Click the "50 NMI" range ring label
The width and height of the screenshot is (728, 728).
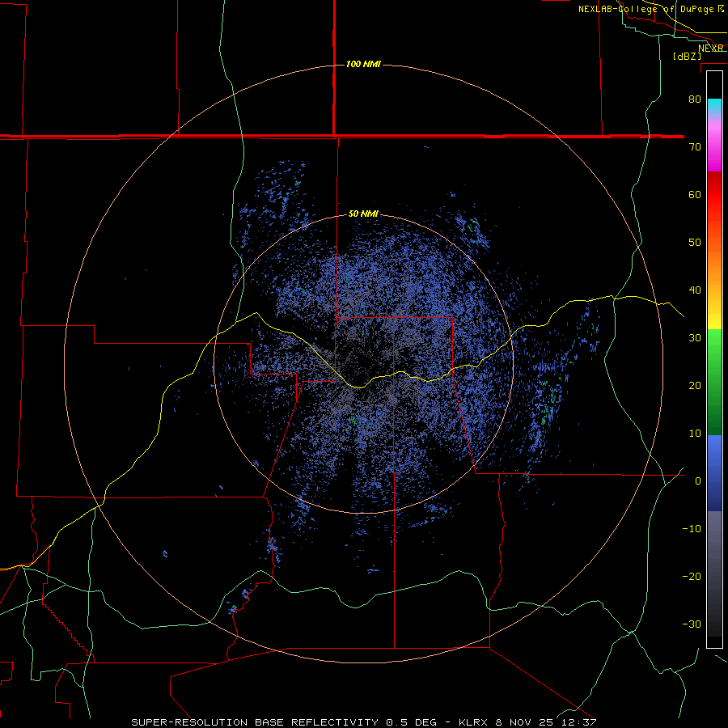(363, 214)
